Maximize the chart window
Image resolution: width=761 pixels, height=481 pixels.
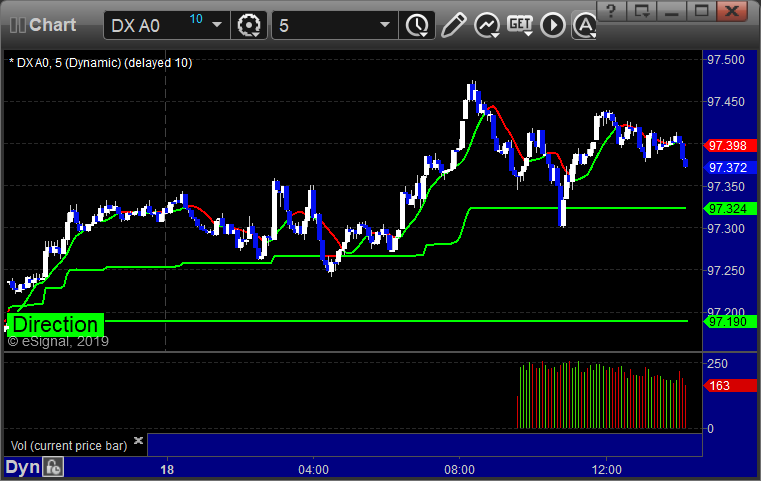[701, 10]
